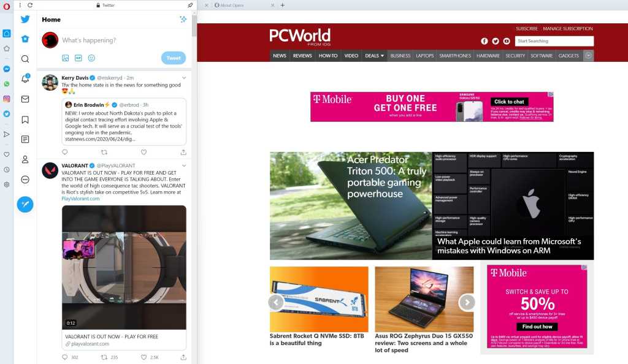Image resolution: width=628 pixels, height=364 pixels.
Task: Open PlayValorant.com link in tweet
Action: click(80, 199)
